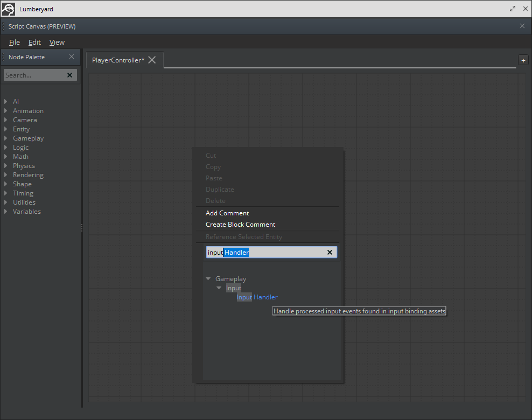Add a new canvas tab with plus button
This screenshot has height=420, width=532.
tap(523, 60)
